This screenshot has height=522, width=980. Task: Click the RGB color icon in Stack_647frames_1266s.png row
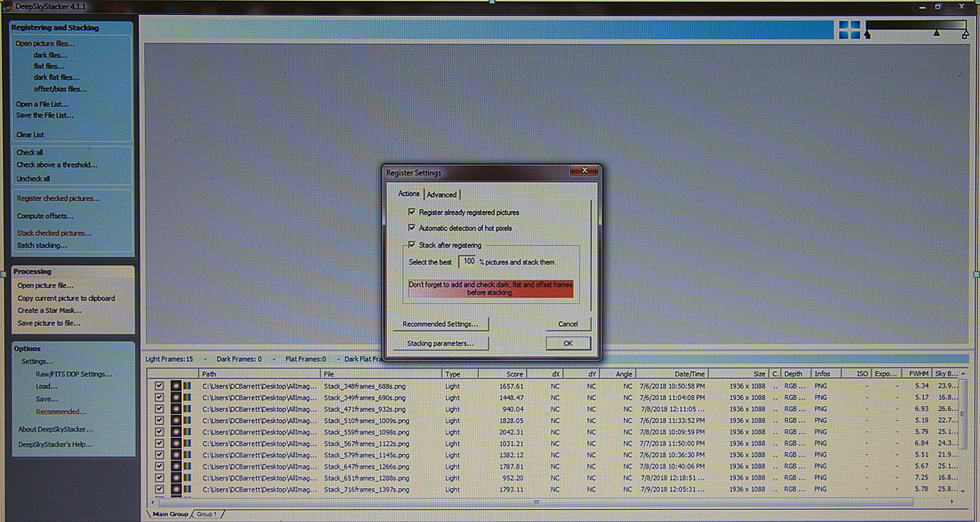tap(187, 467)
